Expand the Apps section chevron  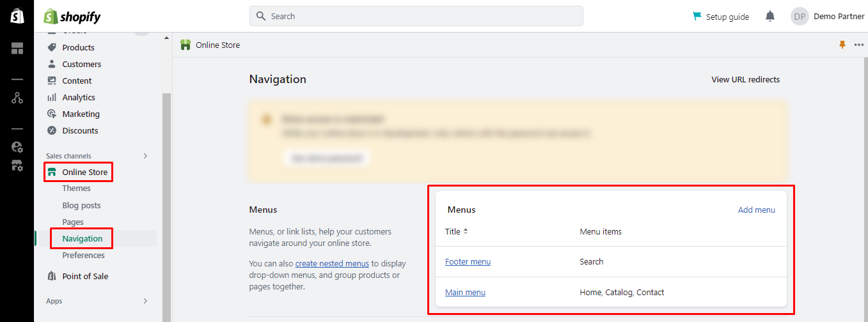(145, 301)
